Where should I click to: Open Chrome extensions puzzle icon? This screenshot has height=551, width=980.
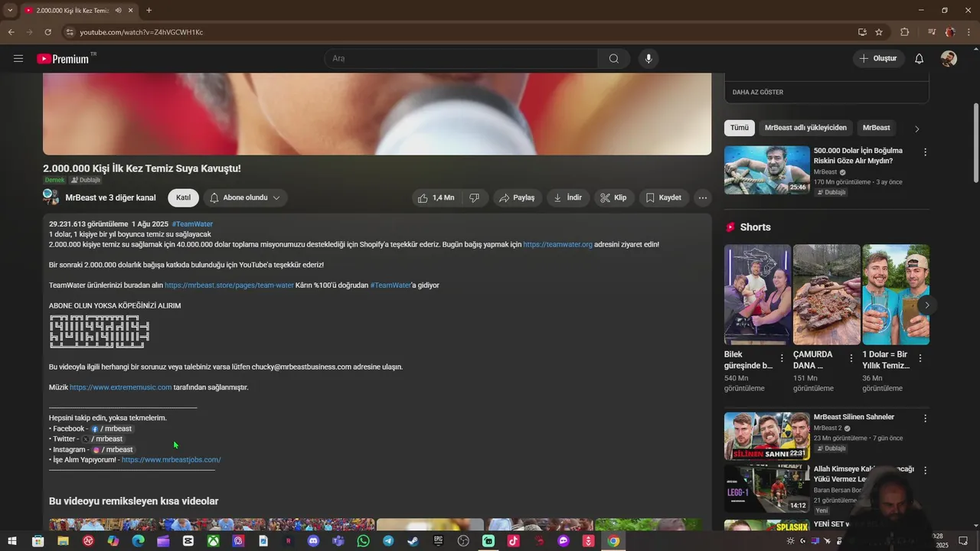click(x=904, y=32)
